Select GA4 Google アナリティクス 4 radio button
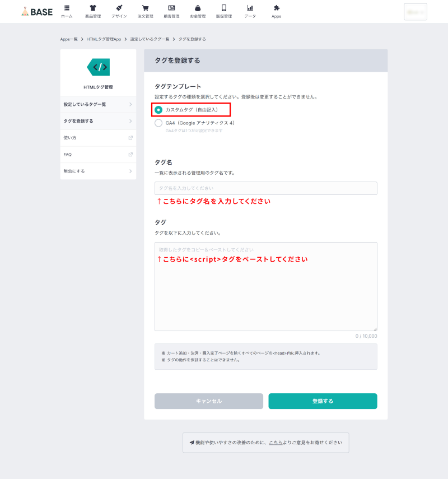This screenshot has height=479, width=448. pyautogui.click(x=158, y=123)
